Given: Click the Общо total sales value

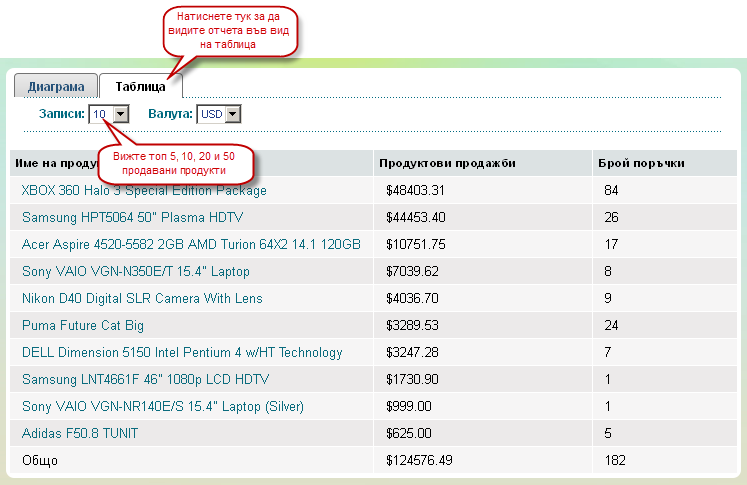Looking at the screenshot, I should point(422,460).
